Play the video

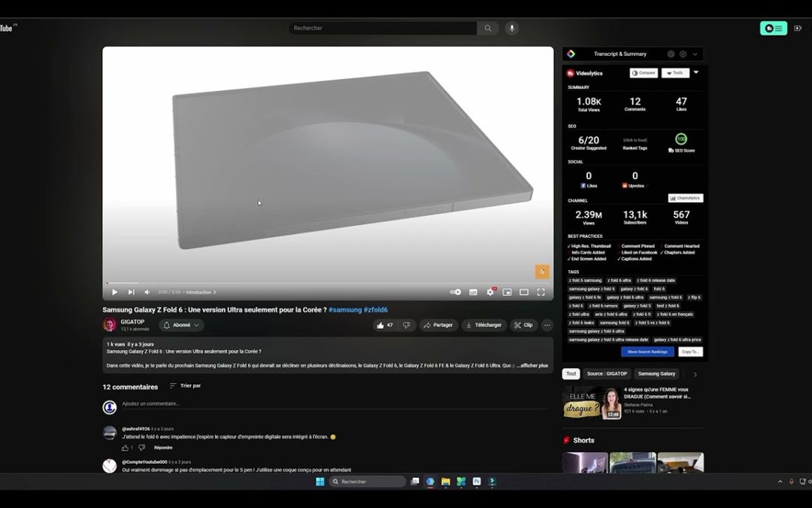pos(114,292)
